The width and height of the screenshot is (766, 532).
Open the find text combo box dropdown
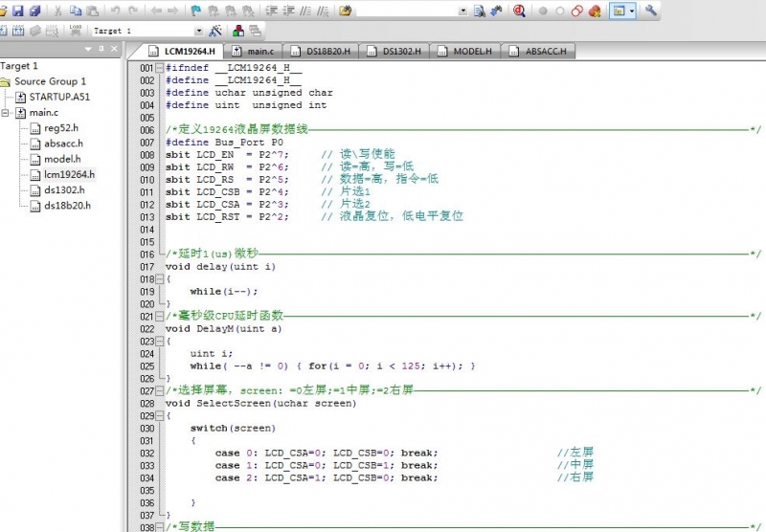click(x=463, y=11)
